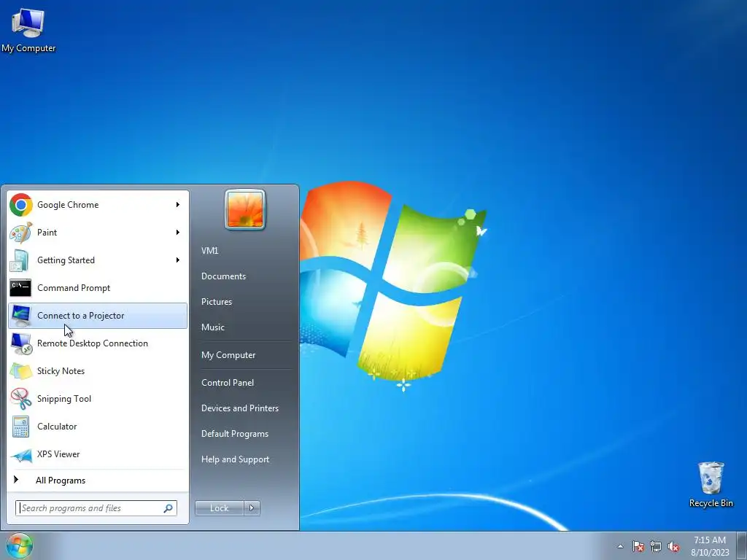Select My Computer desktop icon
The image size is (747, 560).
[28, 29]
